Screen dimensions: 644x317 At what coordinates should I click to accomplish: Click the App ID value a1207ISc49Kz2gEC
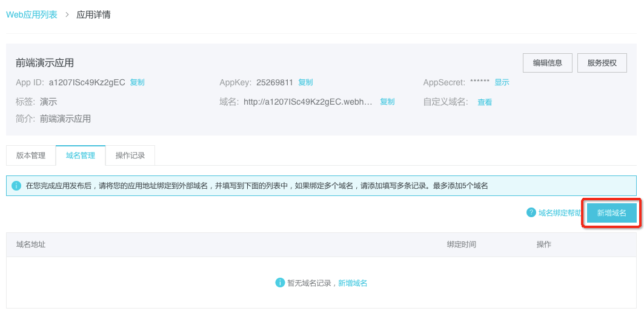tap(87, 82)
